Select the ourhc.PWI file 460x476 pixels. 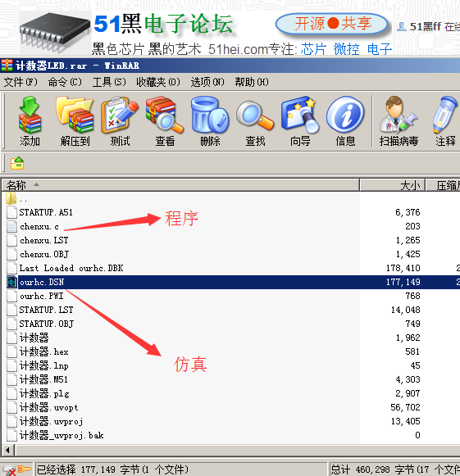pyautogui.click(x=41, y=296)
